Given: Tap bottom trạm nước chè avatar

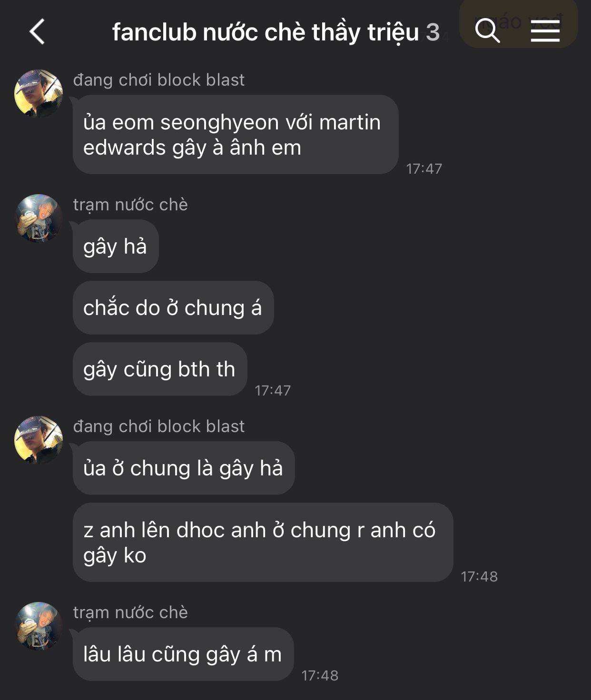Looking at the screenshot, I should pyautogui.click(x=39, y=626).
